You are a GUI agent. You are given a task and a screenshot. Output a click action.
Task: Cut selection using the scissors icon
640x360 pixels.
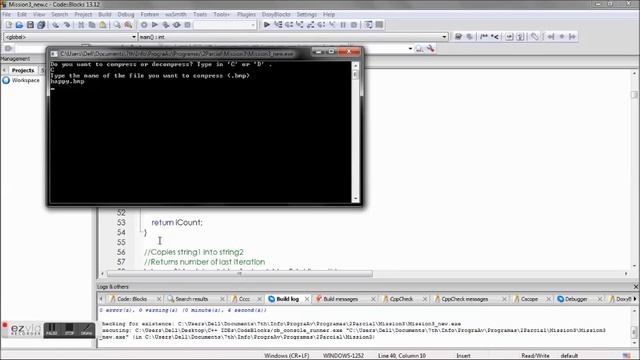click(81, 25)
